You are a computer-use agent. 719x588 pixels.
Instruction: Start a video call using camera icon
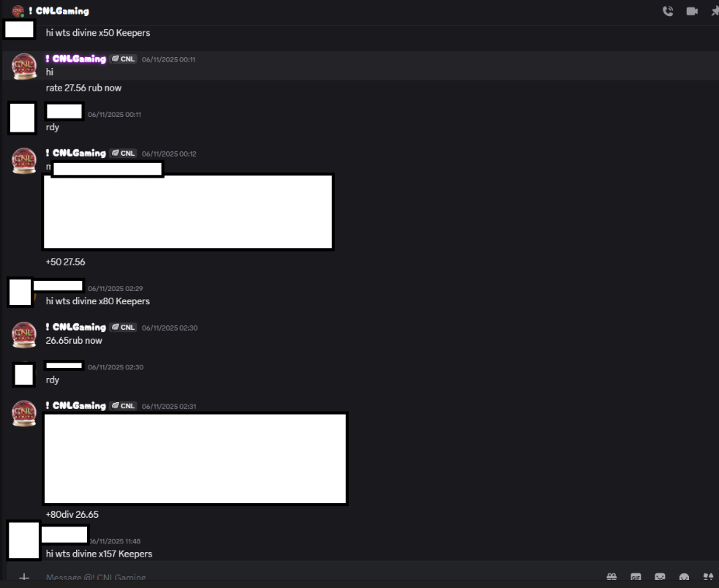692,11
